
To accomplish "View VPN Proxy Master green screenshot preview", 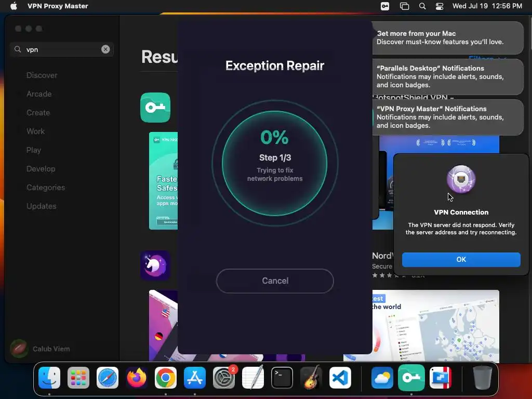I will 163,181.
